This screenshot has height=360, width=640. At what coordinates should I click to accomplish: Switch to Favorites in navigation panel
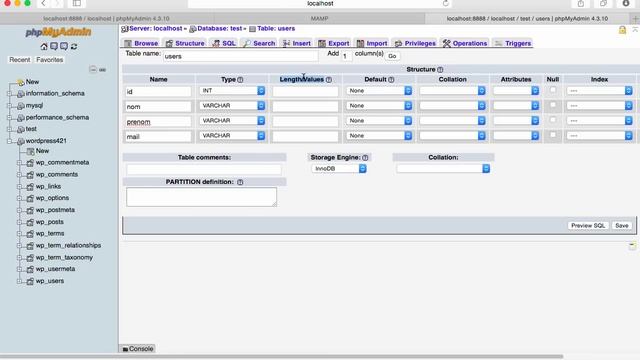click(x=50, y=60)
